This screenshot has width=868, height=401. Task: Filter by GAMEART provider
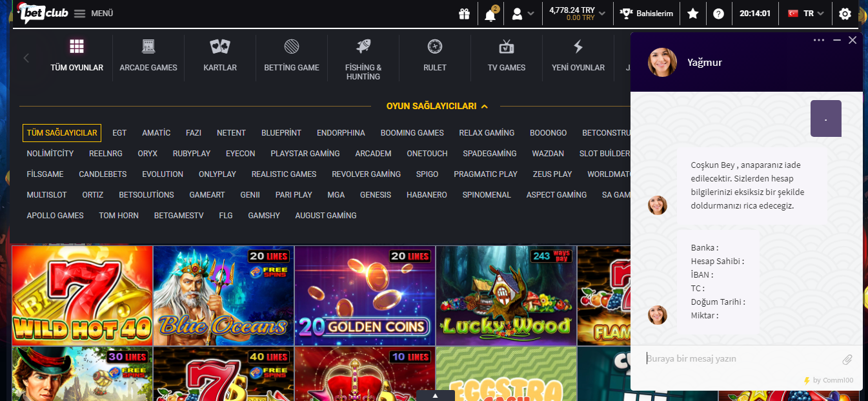coord(207,195)
